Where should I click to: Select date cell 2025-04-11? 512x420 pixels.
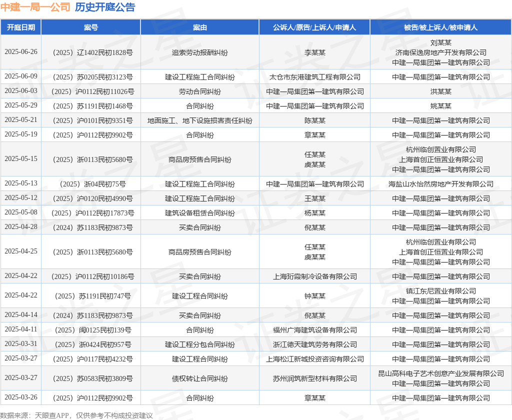click(21, 329)
